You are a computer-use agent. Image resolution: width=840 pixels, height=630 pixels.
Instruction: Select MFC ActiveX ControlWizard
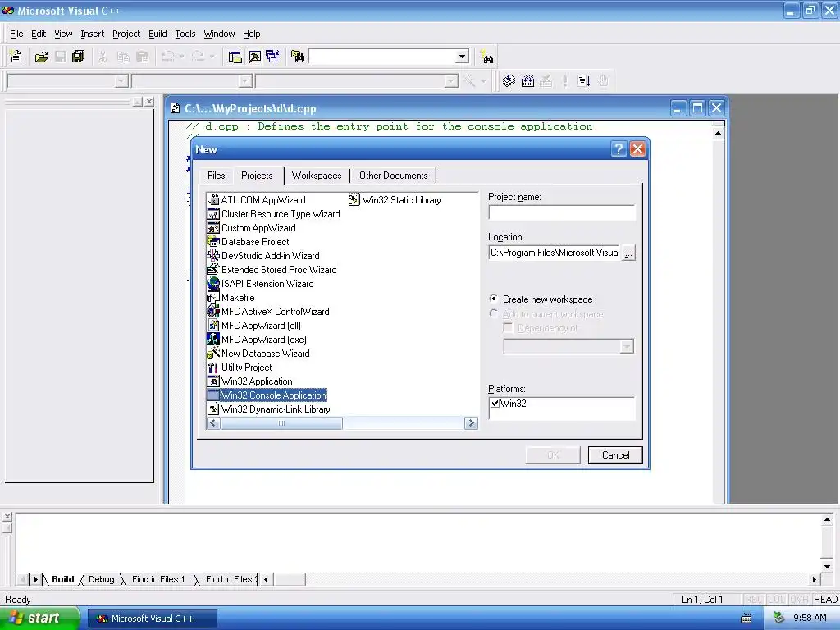[268, 311]
